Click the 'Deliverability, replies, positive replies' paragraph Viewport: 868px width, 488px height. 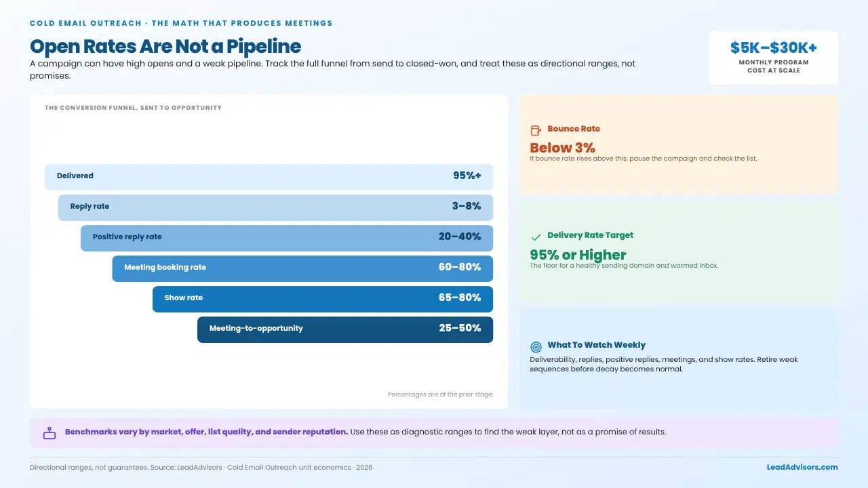click(x=664, y=365)
